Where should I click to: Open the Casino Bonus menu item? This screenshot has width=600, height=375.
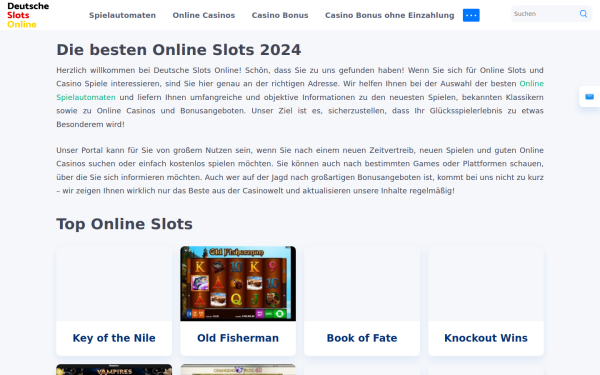pyautogui.click(x=280, y=15)
